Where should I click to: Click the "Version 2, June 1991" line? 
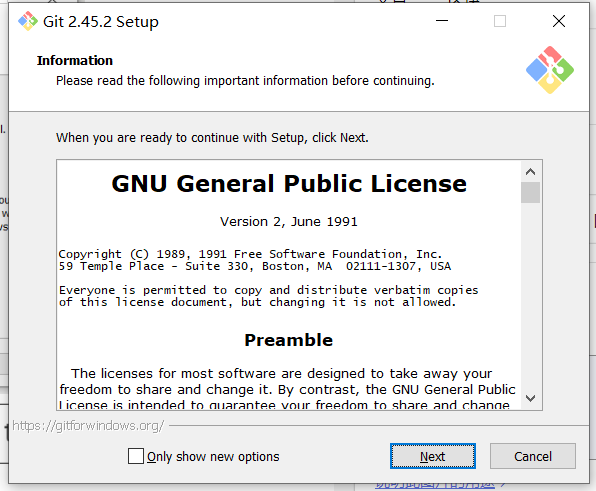pos(289,222)
